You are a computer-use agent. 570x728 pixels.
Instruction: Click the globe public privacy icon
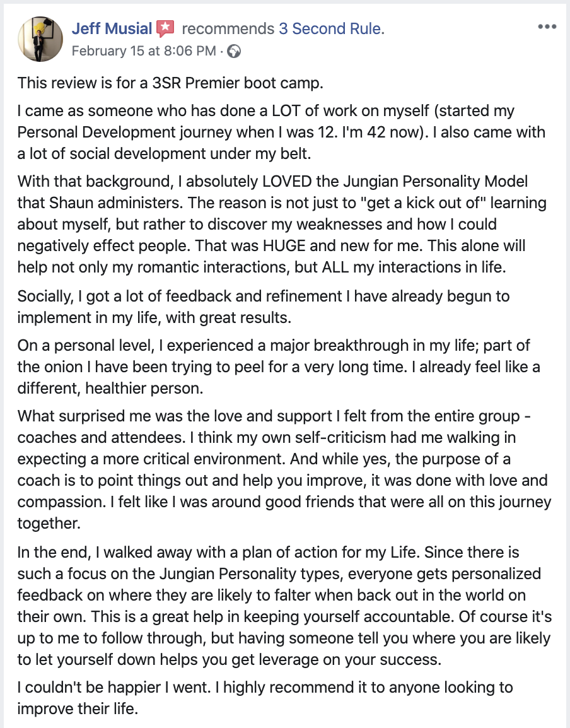[x=235, y=51]
